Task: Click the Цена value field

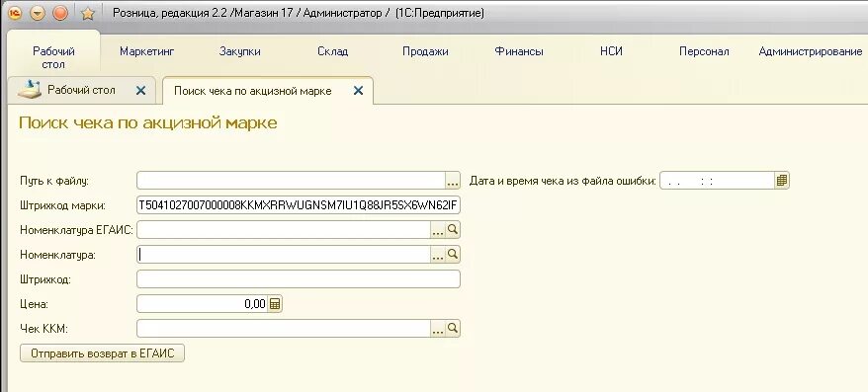Action: (202, 304)
